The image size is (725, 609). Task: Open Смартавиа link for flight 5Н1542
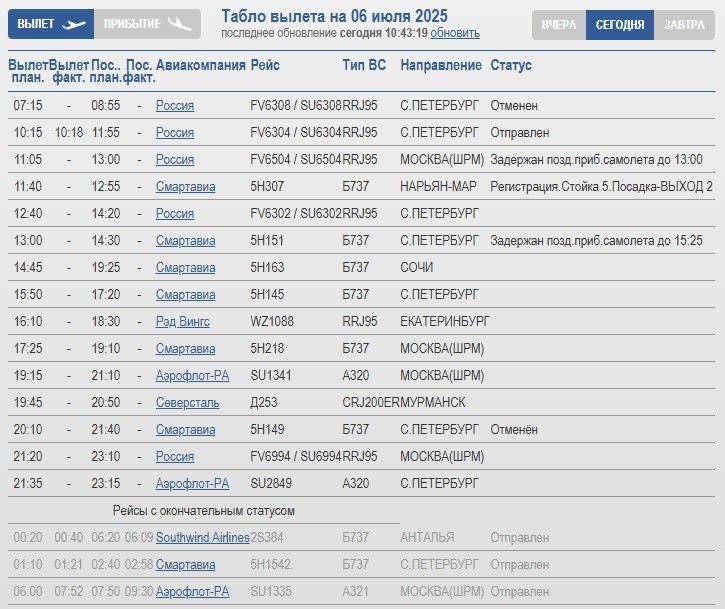[x=185, y=565]
